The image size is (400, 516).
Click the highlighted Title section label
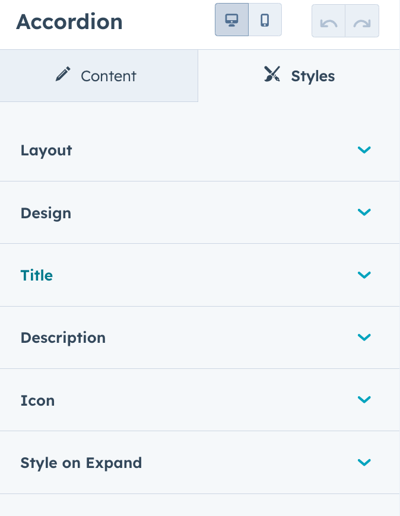point(37,275)
